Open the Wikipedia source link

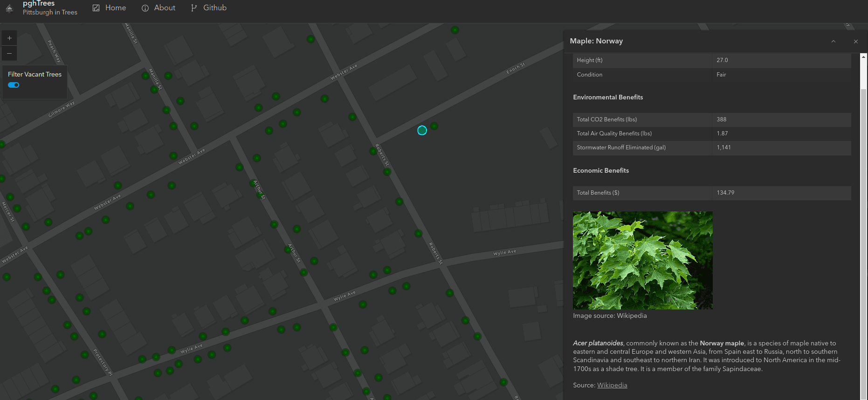pyautogui.click(x=612, y=385)
